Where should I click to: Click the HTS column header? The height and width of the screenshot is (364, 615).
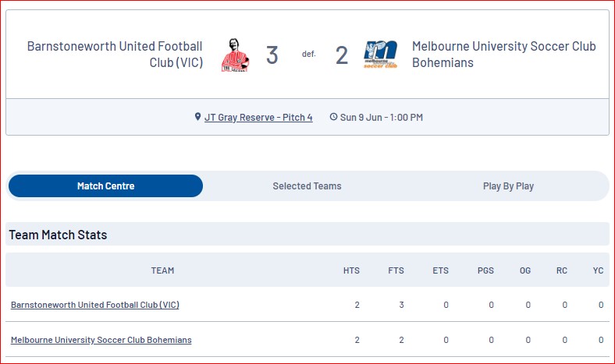[351, 270]
